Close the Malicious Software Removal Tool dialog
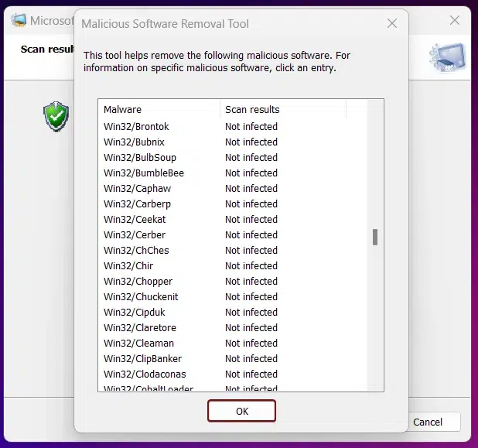Viewport: 478px width, 448px height. coord(392,23)
